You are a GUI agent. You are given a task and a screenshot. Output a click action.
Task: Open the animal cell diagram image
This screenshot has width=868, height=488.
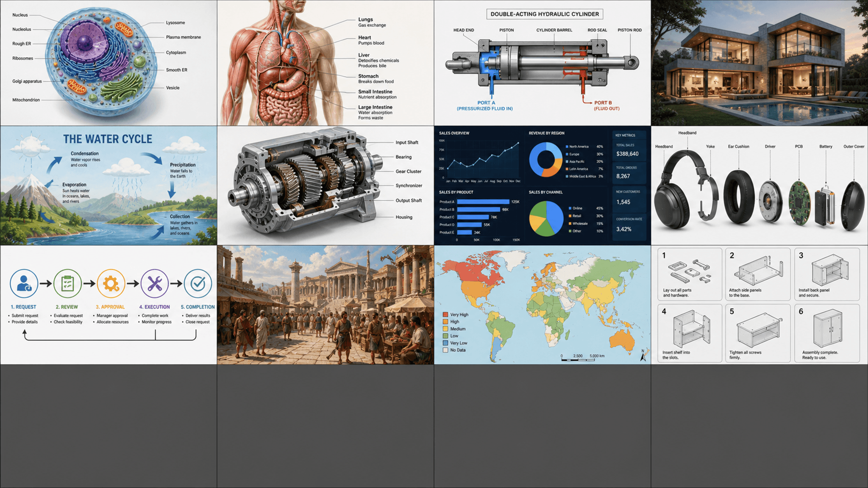point(108,63)
